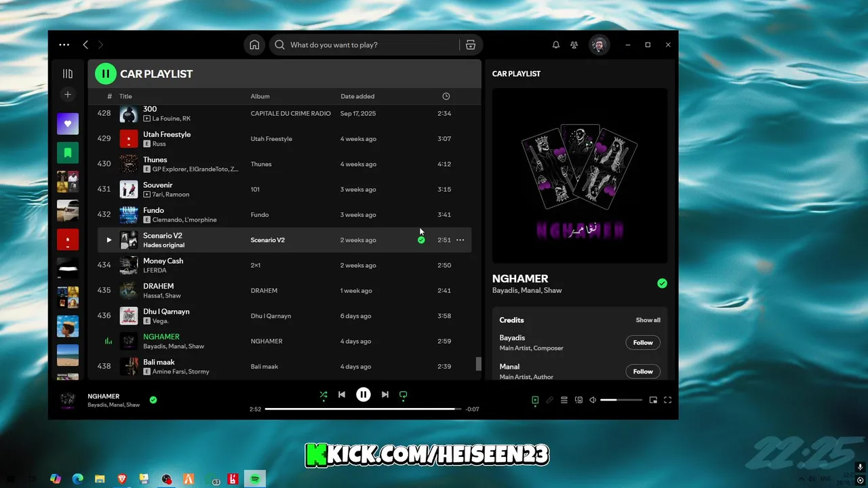Viewport: 868px width, 488px height.
Task: Open the CAR PLAYLIST heading in the right panel
Action: point(516,74)
